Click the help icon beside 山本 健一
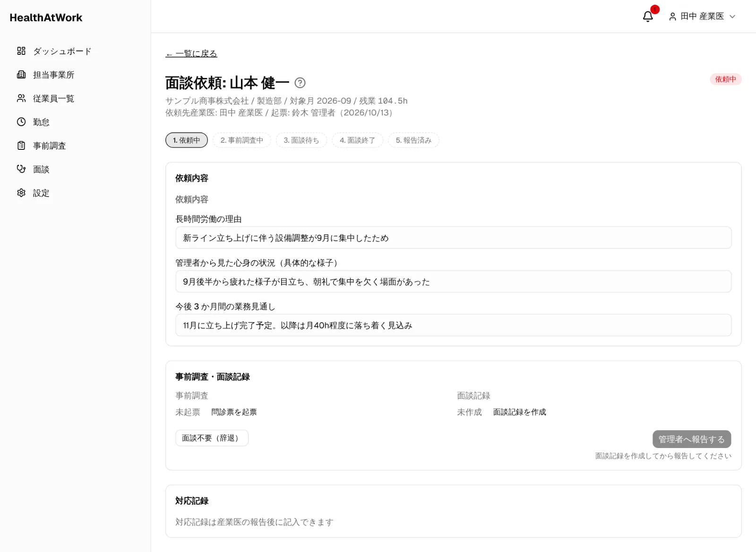756x552 pixels. click(x=300, y=83)
